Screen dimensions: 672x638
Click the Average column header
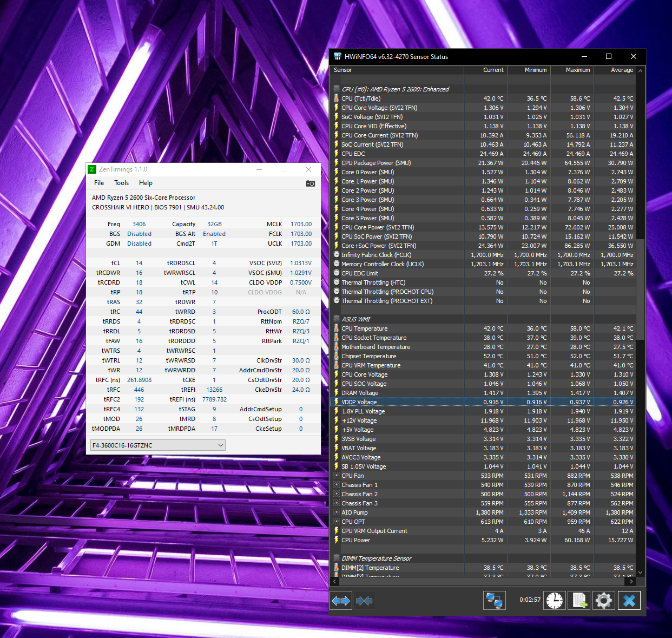click(x=615, y=70)
